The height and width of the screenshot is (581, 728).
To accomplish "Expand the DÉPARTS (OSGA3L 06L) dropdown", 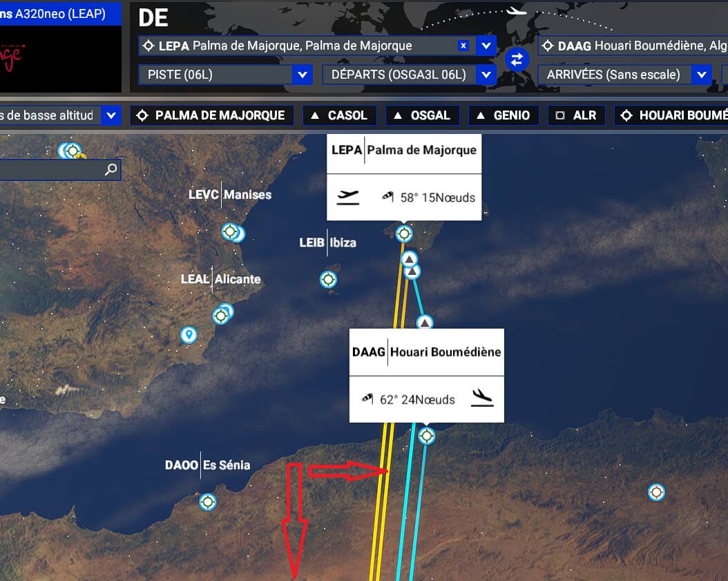I will (486, 75).
